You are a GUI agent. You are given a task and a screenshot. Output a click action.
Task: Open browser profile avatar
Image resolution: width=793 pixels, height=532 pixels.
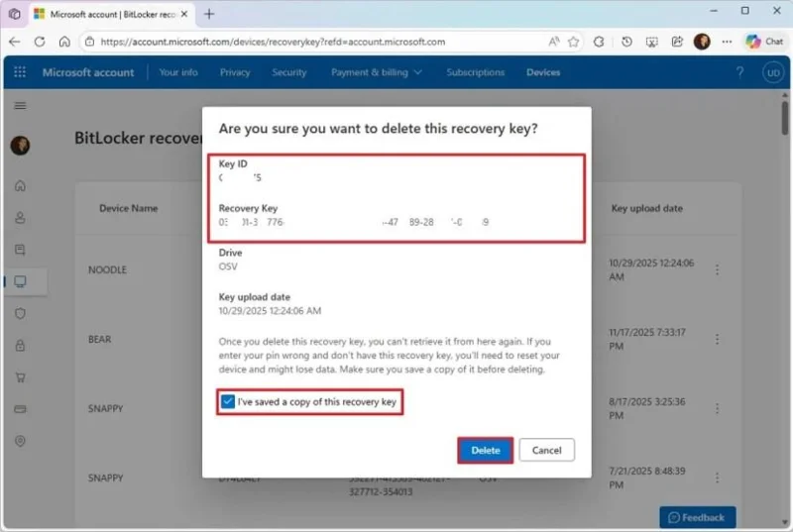click(702, 42)
